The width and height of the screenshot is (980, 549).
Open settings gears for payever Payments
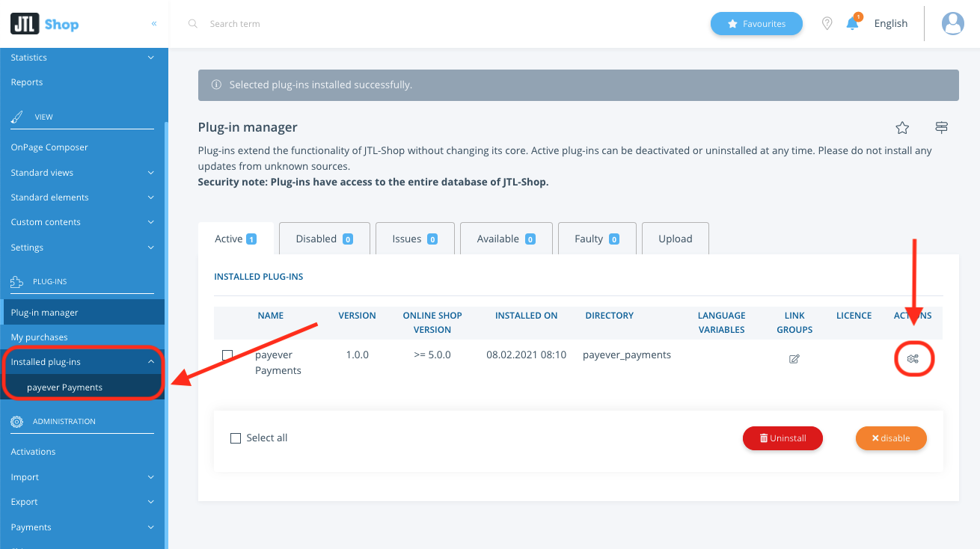(913, 359)
